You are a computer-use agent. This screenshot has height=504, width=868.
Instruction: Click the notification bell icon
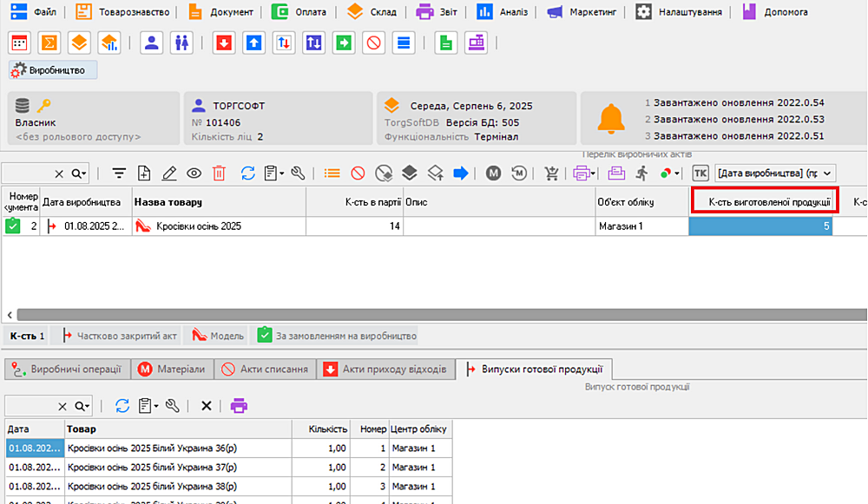pos(612,120)
